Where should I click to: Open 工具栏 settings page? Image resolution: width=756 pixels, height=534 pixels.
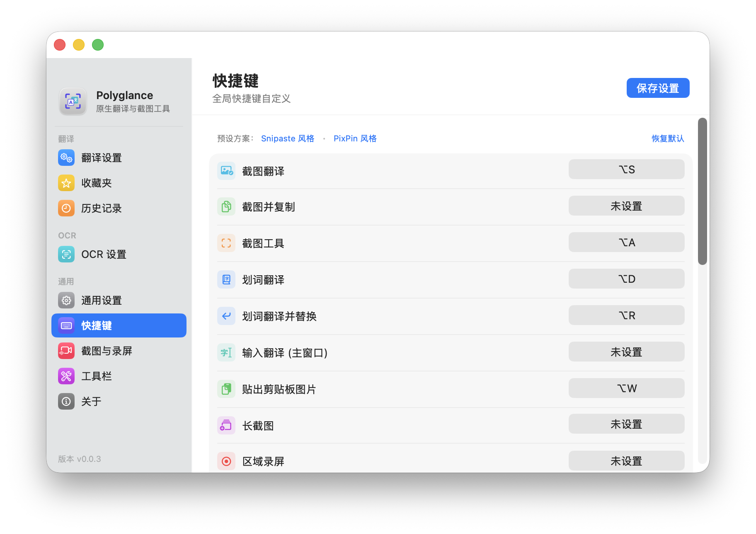(x=119, y=376)
